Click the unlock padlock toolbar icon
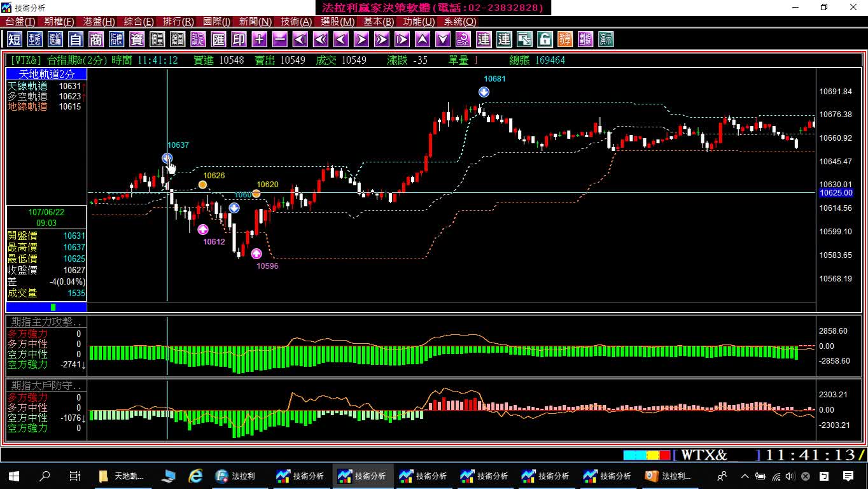 (x=545, y=39)
